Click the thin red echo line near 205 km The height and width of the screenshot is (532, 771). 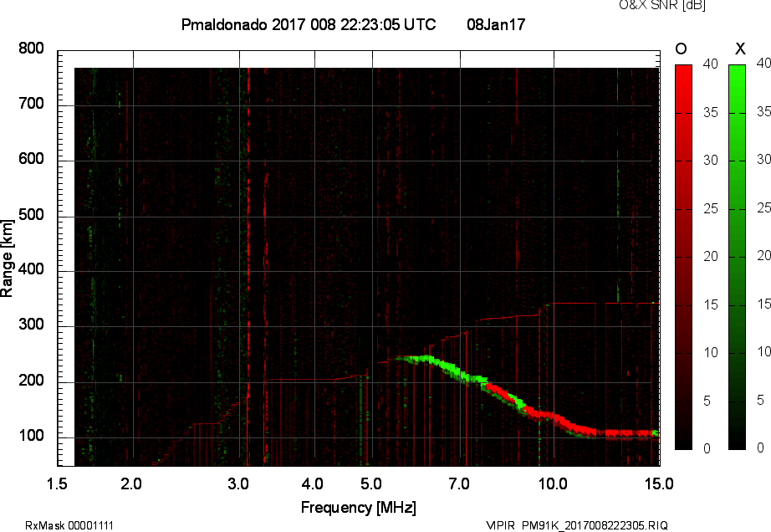click(x=300, y=380)
